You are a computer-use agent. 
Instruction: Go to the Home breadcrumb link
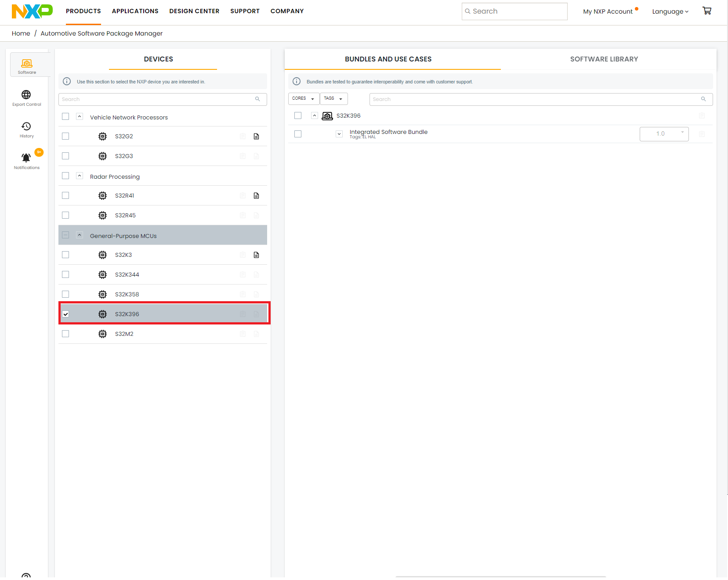[x=21, y=33]
